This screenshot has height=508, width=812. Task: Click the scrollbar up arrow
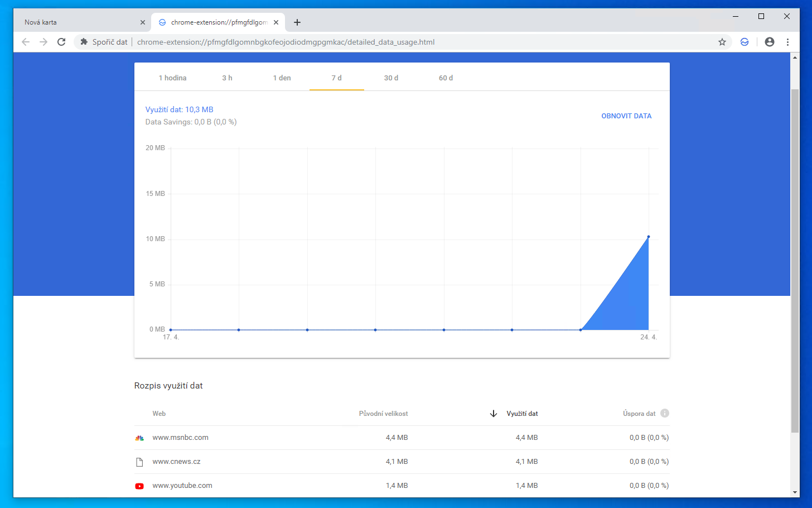(x=795, y=57)
